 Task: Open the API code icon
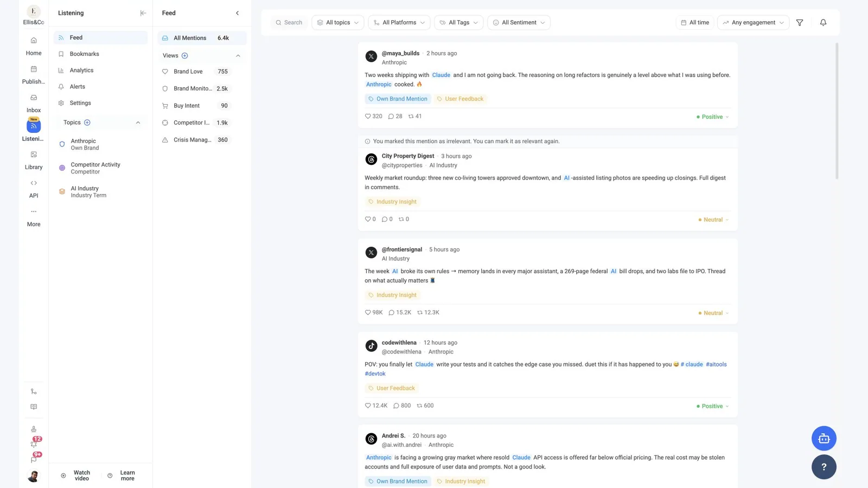34,183
